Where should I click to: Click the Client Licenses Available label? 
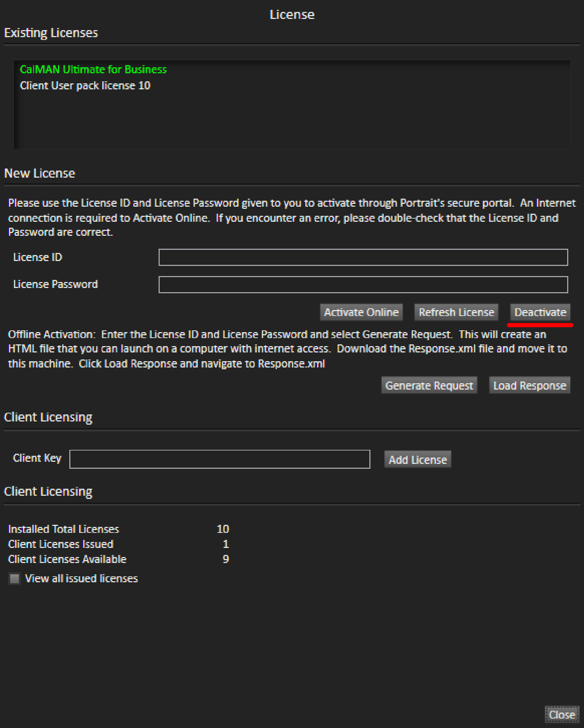[67, 559]
